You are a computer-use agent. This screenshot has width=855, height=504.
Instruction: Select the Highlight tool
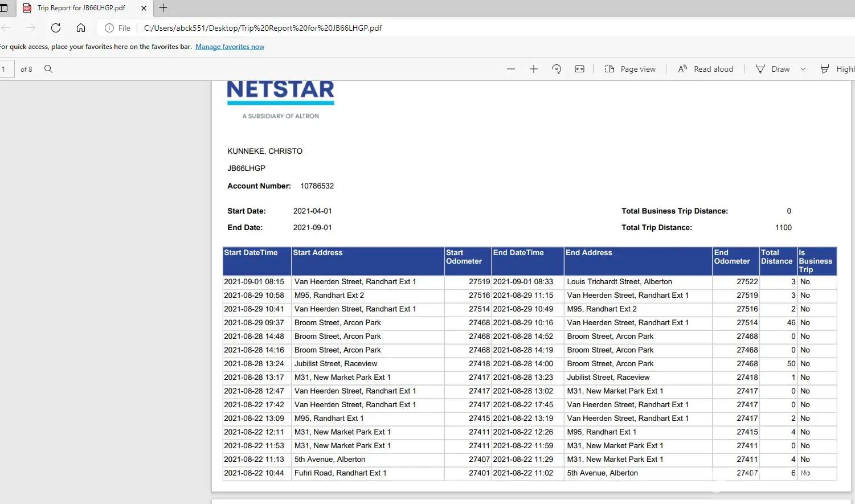837,69
